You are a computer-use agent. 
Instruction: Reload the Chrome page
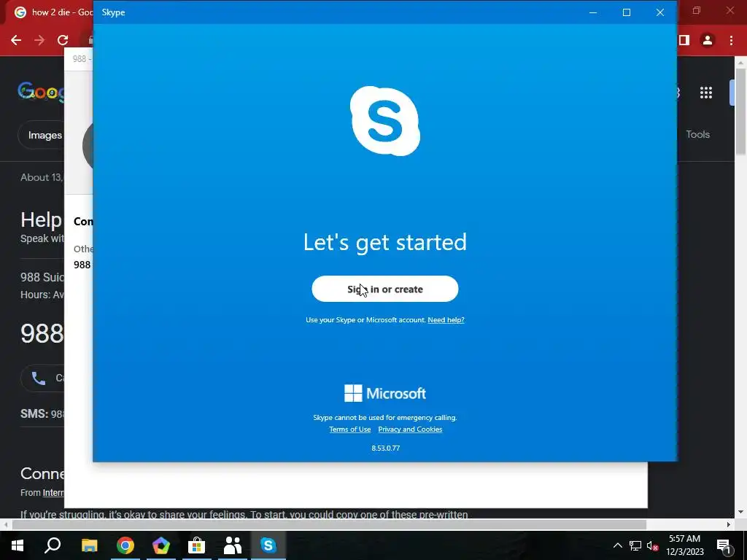(x=63, y=40)
